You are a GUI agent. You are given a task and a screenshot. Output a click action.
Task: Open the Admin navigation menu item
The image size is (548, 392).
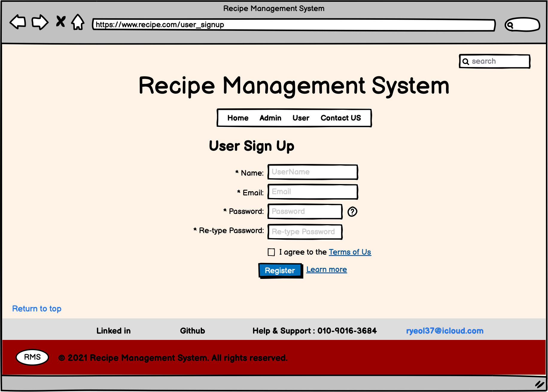coord(270,118)
